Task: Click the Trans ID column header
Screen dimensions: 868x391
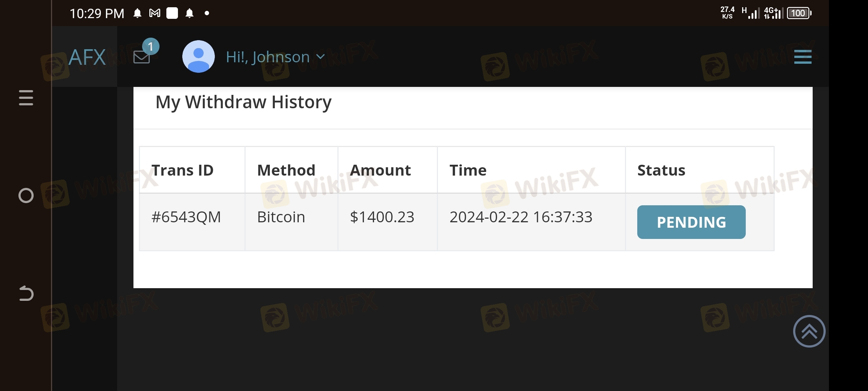Action: click(x=182, y=170)
